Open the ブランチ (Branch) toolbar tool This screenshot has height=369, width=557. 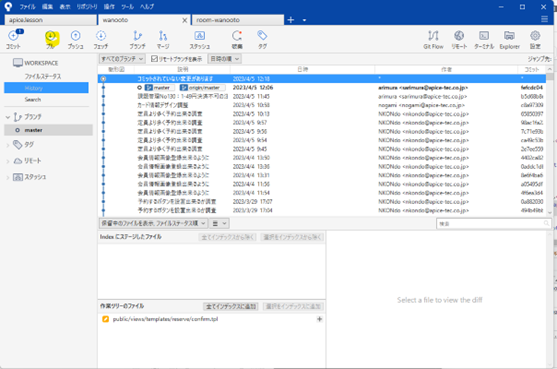[x=137, y=39]
